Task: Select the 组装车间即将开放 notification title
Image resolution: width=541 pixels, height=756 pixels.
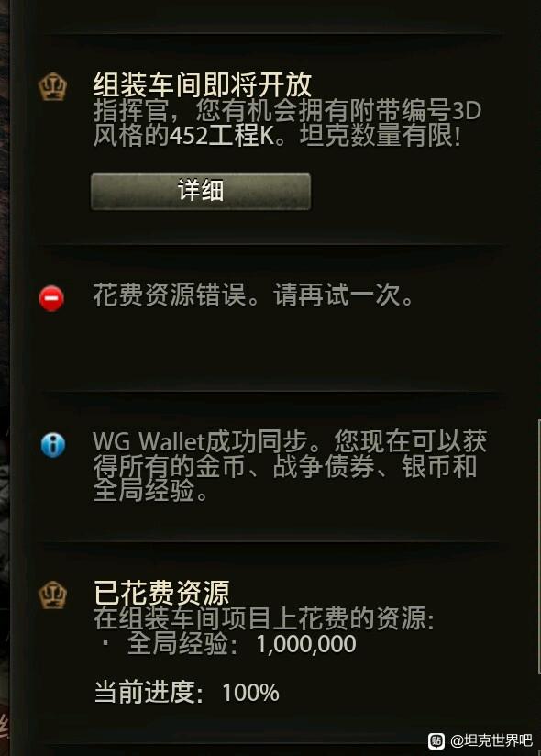Action: [x=203, y=84]
